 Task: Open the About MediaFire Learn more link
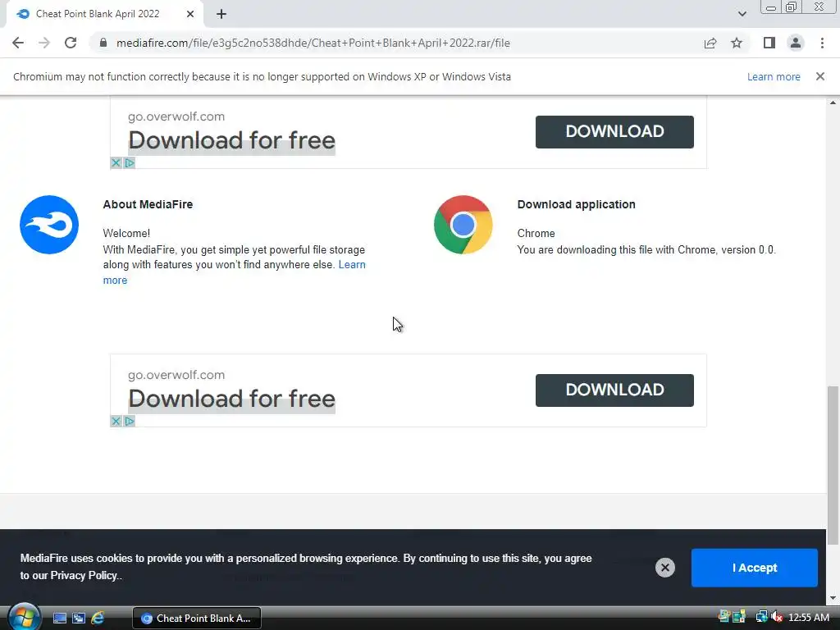pyautogui.click(x=352, y=265)
